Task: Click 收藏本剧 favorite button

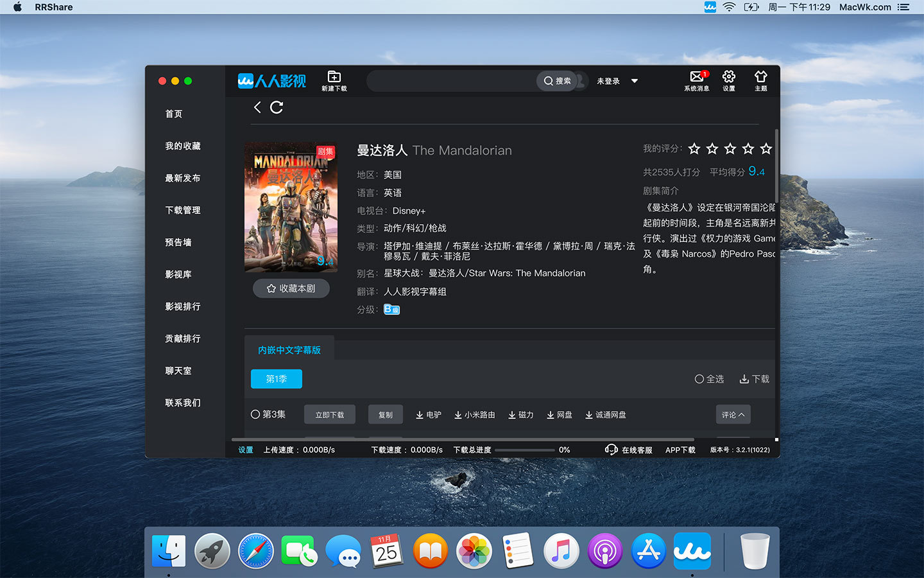Action: point(291,288)
